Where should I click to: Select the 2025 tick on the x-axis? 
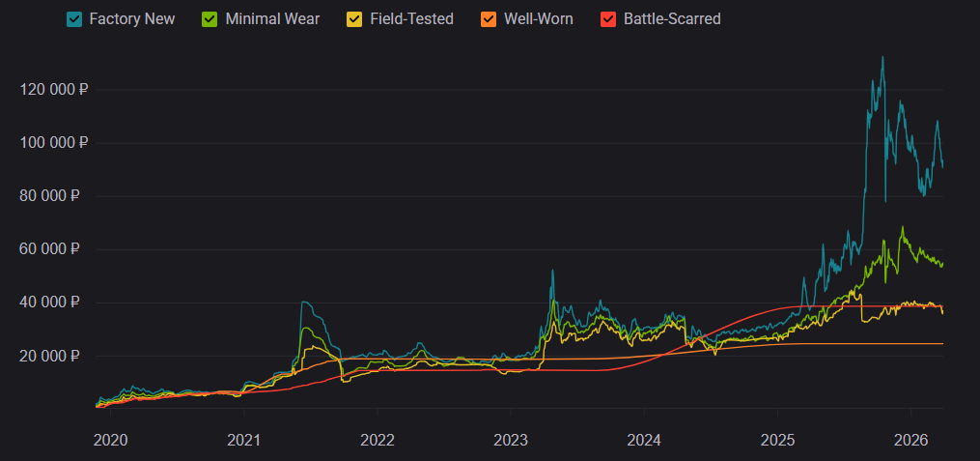tap(778, 440)
